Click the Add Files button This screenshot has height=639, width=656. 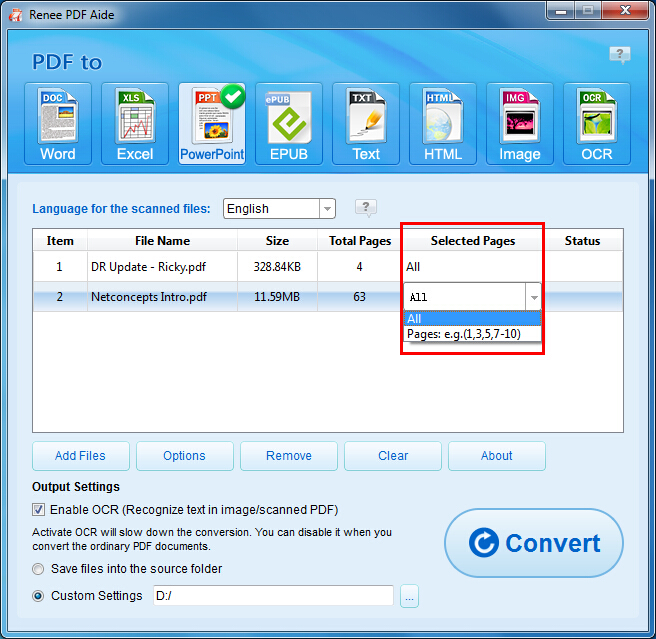[x=80, y=456]
